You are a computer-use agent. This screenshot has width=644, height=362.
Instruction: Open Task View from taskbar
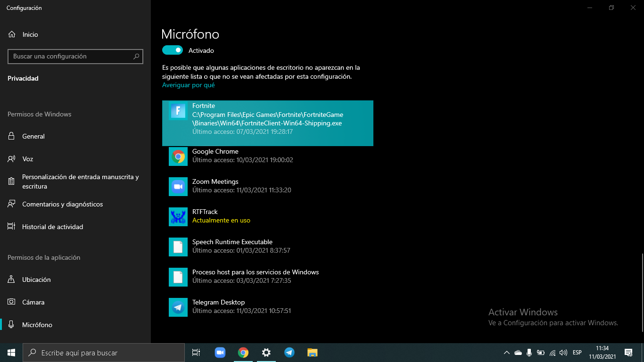(x=196, y=353)
